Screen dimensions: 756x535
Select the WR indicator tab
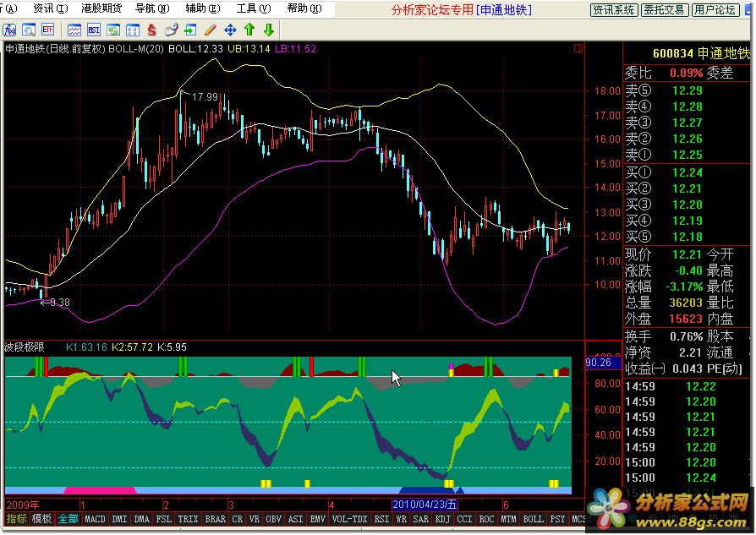click(401, 519)
